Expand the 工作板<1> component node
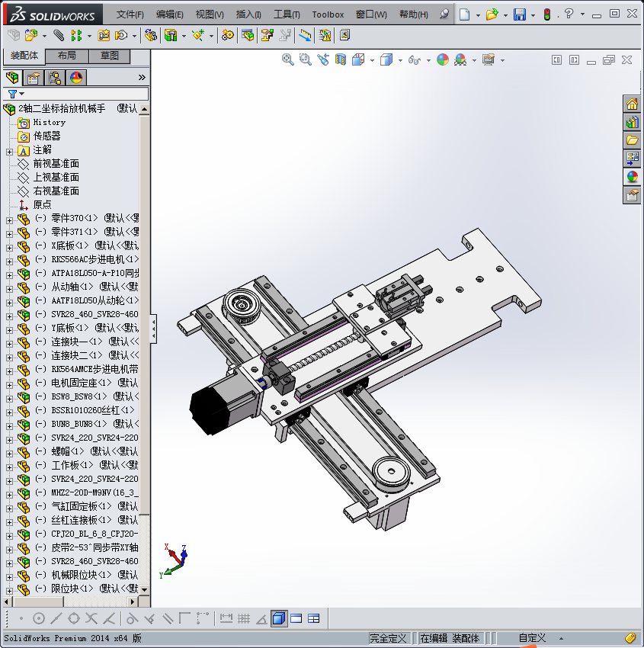Screen dimensions: 644x648 pos(9,467)
